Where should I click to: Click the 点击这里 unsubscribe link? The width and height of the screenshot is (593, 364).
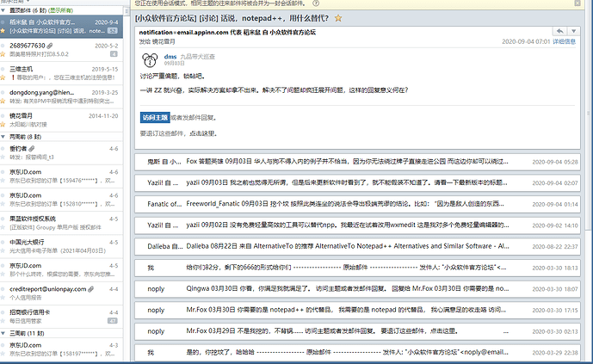click(202, 133)
